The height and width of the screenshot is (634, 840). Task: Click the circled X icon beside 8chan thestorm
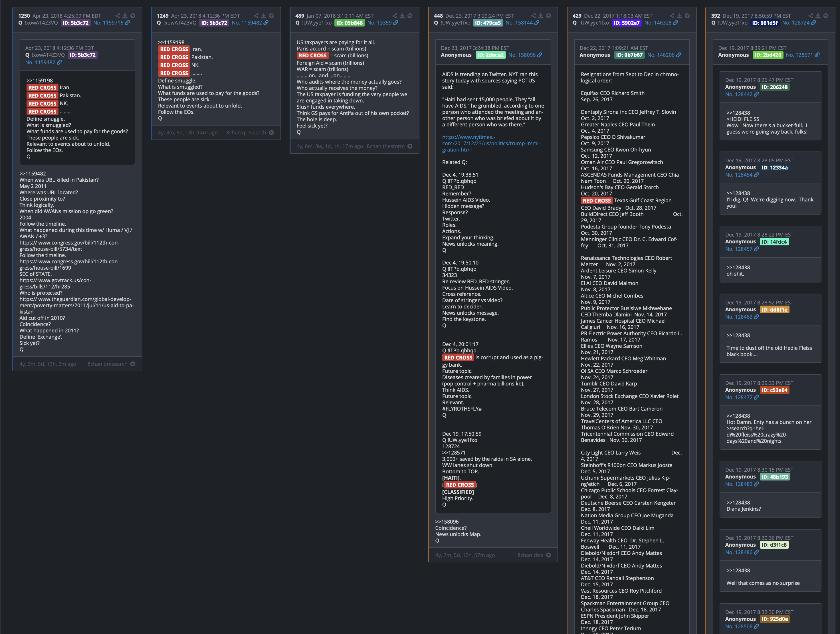410,146
